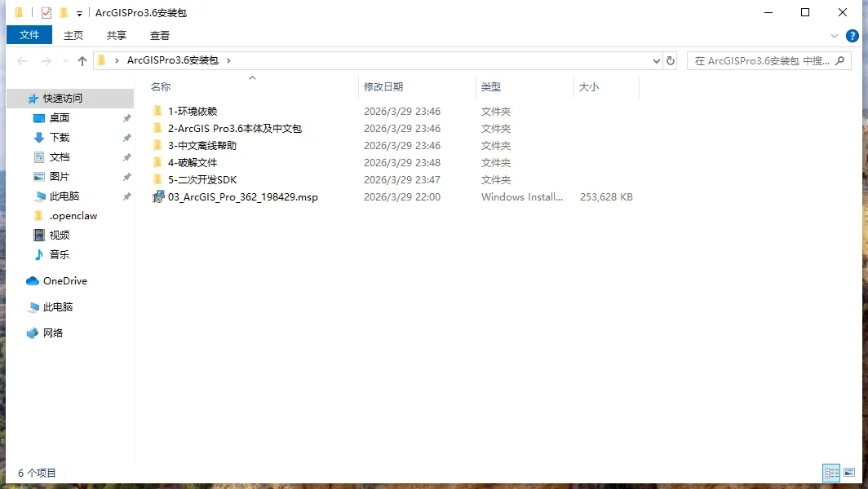Click ArcGISPro3.6安装包 in the address bar
The height and width of the screenshot is (489, 868).
tap(173, 60)
